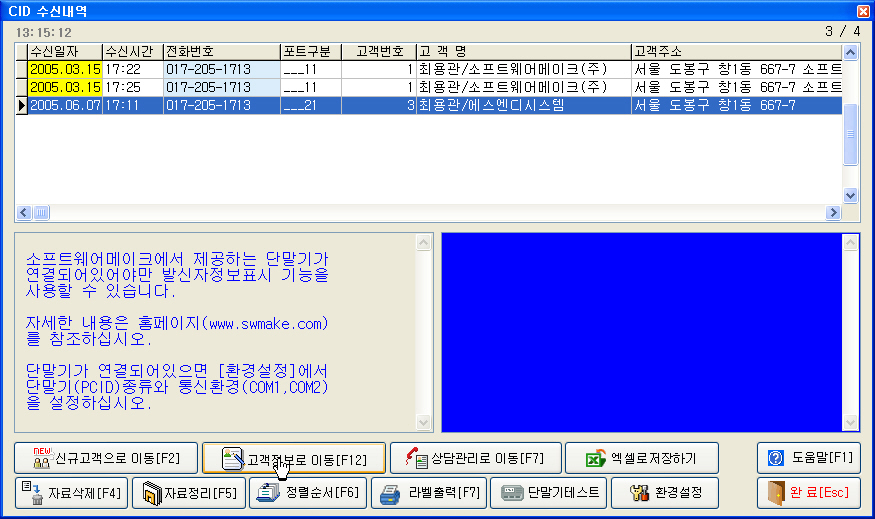The image size is (875, 519).
Task: Click the help question-mark icon on 도움말 button
Action: point(776,458)
